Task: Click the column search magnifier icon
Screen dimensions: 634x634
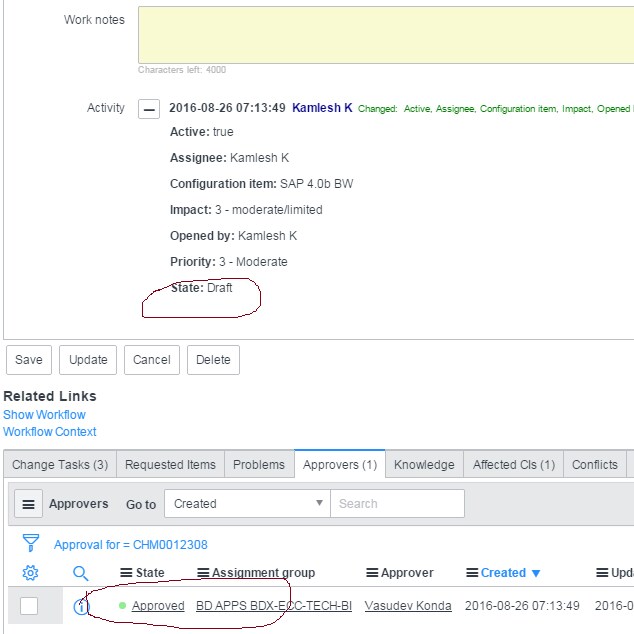Action: [x=81, y=573]
